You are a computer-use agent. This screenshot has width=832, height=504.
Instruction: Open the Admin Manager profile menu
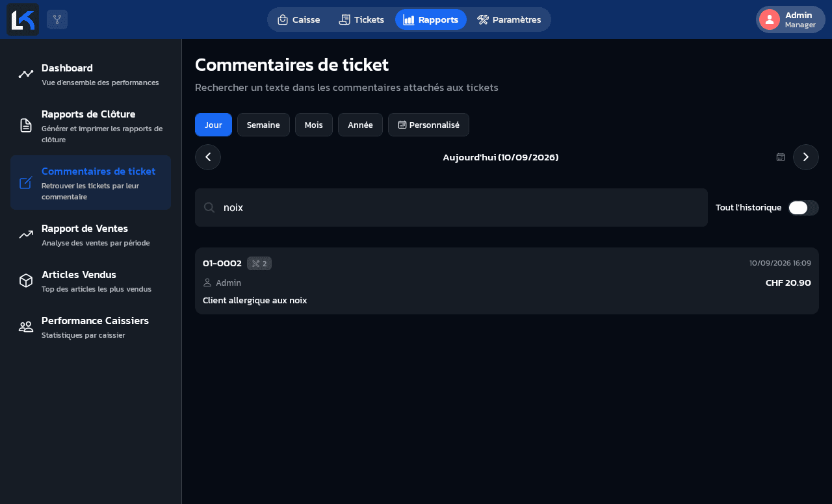[790, 19]
